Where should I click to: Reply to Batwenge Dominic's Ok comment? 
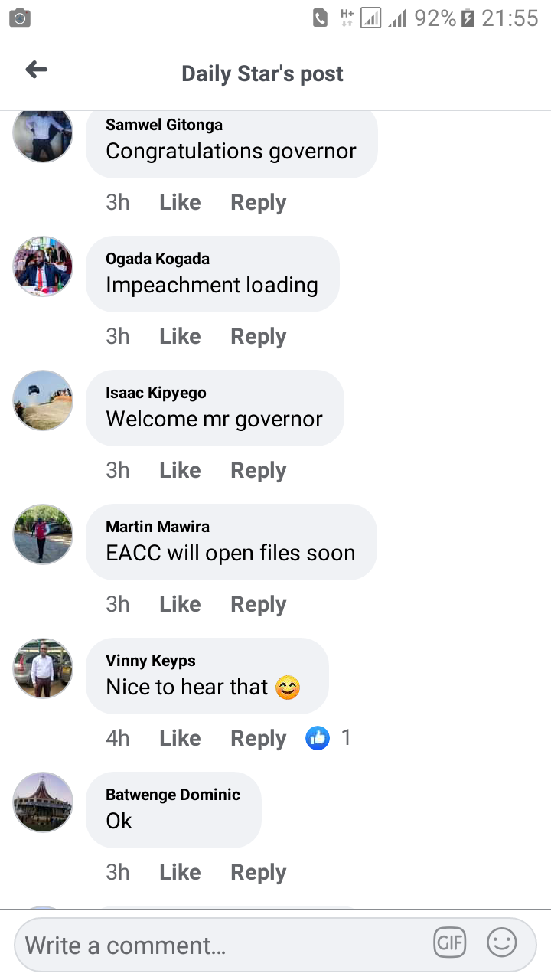tap(259, 873)
